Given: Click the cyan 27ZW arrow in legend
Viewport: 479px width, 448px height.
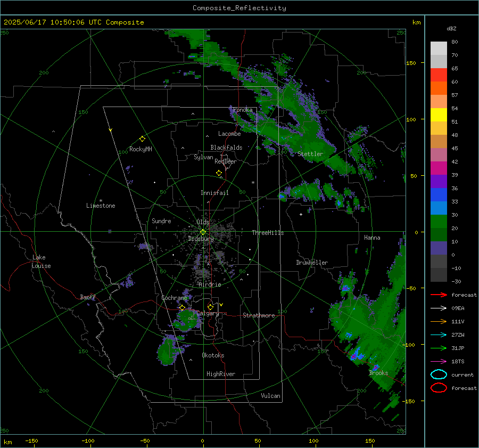Looking at the screenshot, I should click(x=439, y=335).
